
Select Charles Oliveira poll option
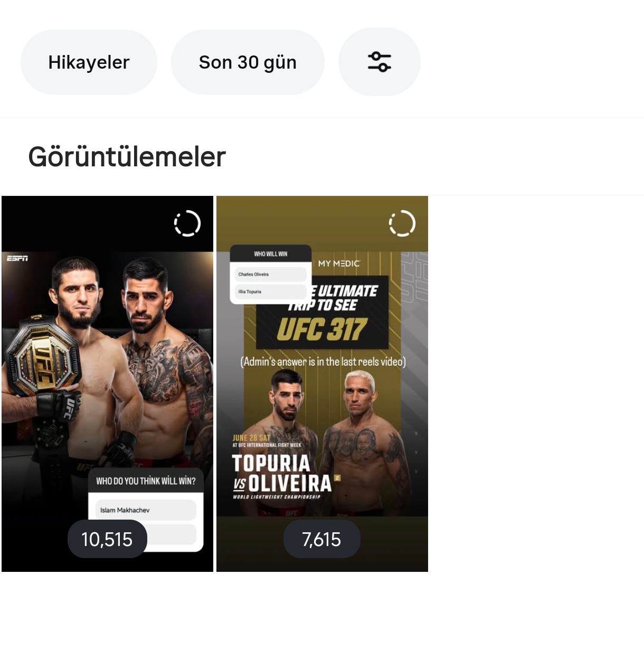pyautogui.click(x=270, y=274)
